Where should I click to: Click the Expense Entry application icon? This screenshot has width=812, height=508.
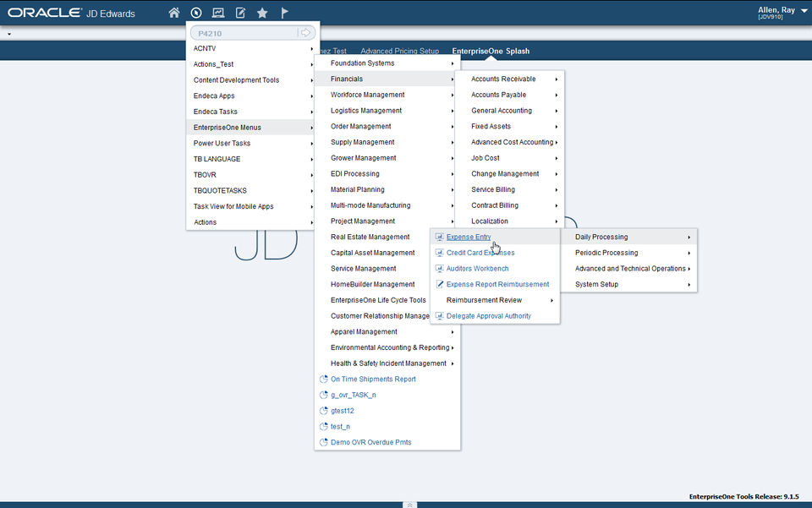(x=439, y=237)
